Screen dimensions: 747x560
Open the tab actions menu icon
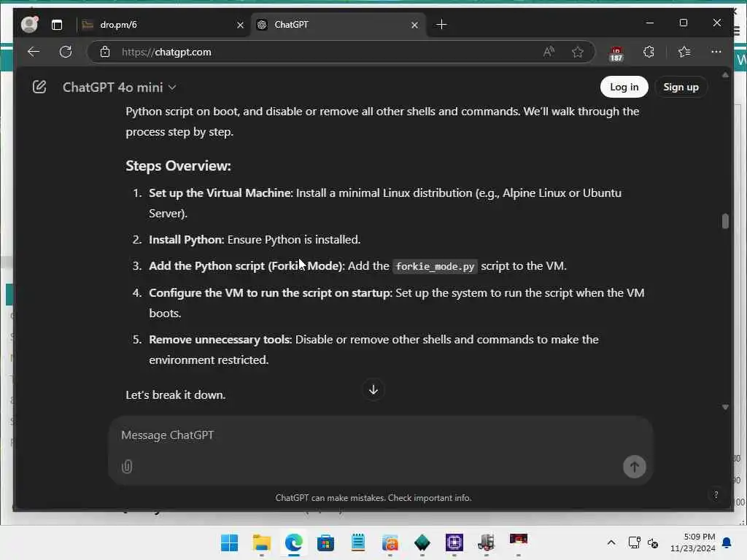57,25
